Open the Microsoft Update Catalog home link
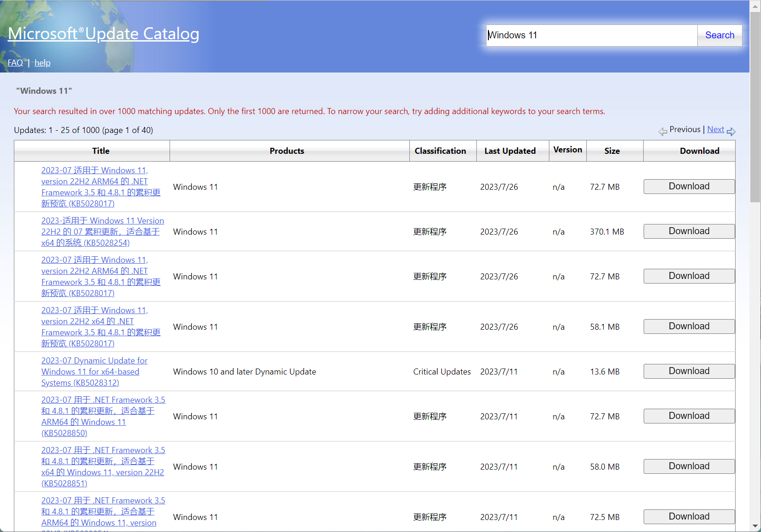The height and width of the screenshot is (532, 761). (103, 34)
